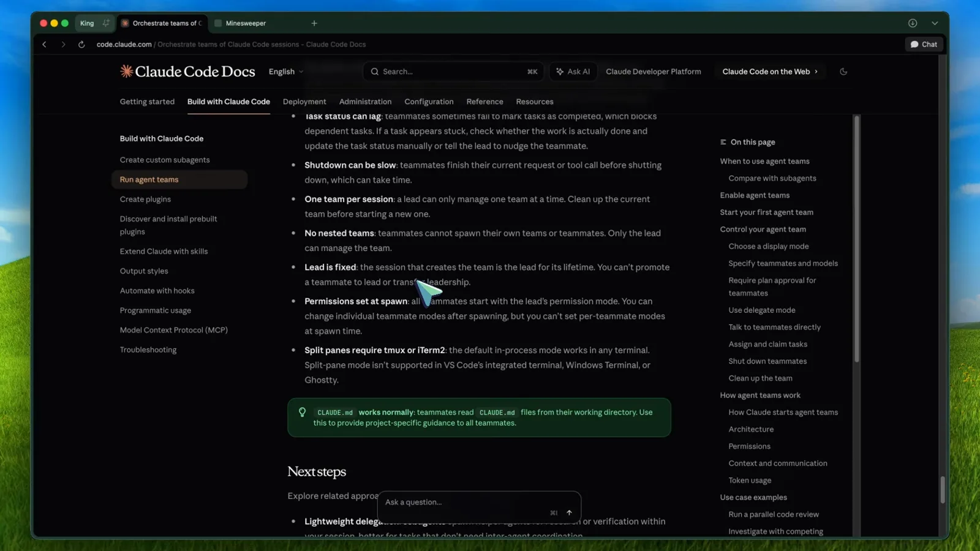980x551 pixels.
Task: Click the On this page list icon
Action: (723, 142)
